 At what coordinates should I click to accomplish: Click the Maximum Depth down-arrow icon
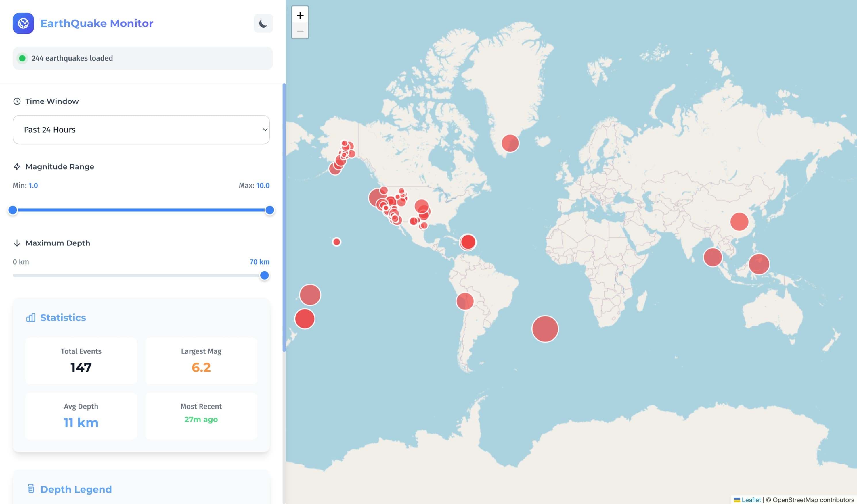pyautogui.click(x=17, y=243)
